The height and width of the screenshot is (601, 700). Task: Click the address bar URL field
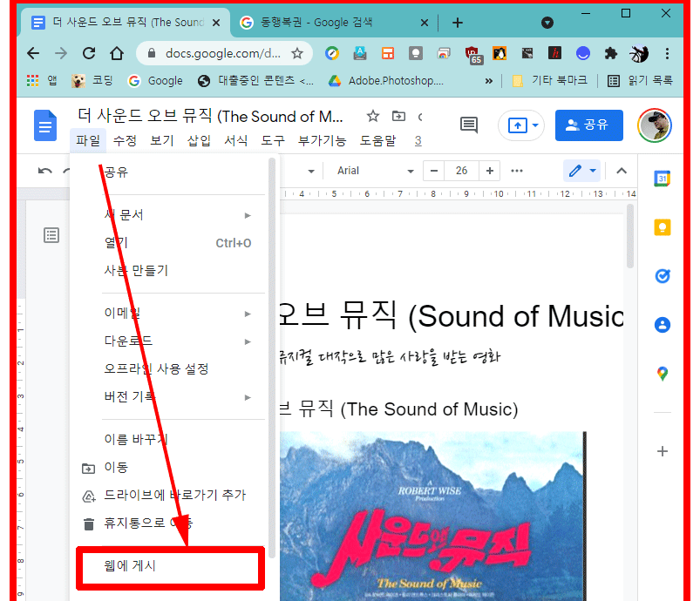223,54
